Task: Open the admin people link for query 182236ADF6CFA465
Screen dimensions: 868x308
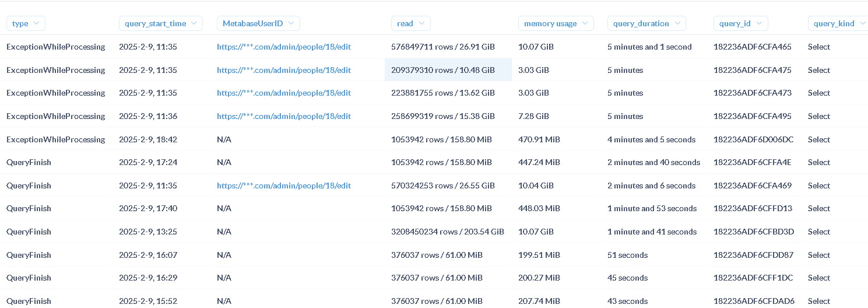Action: (284, 47)
